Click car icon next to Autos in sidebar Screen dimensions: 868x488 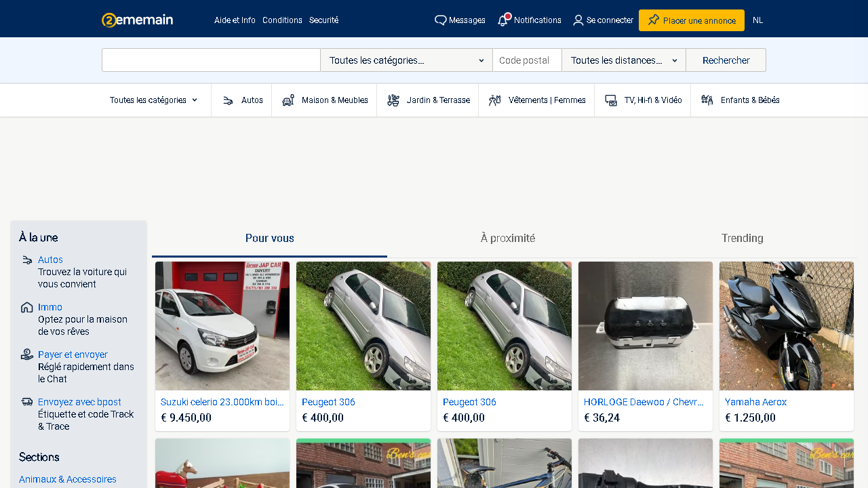point(27,260)
